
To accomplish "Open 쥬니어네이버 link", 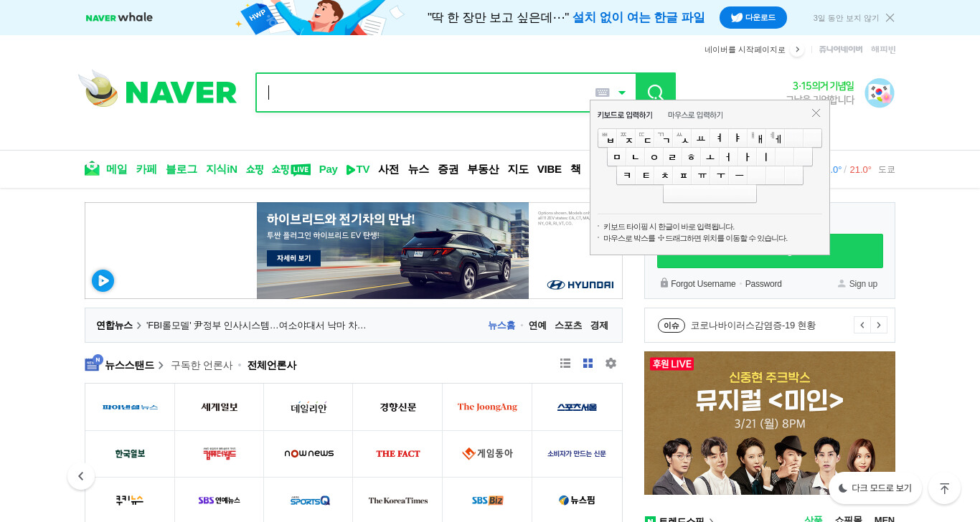I will pyautogui.click(x=841, y=49).
